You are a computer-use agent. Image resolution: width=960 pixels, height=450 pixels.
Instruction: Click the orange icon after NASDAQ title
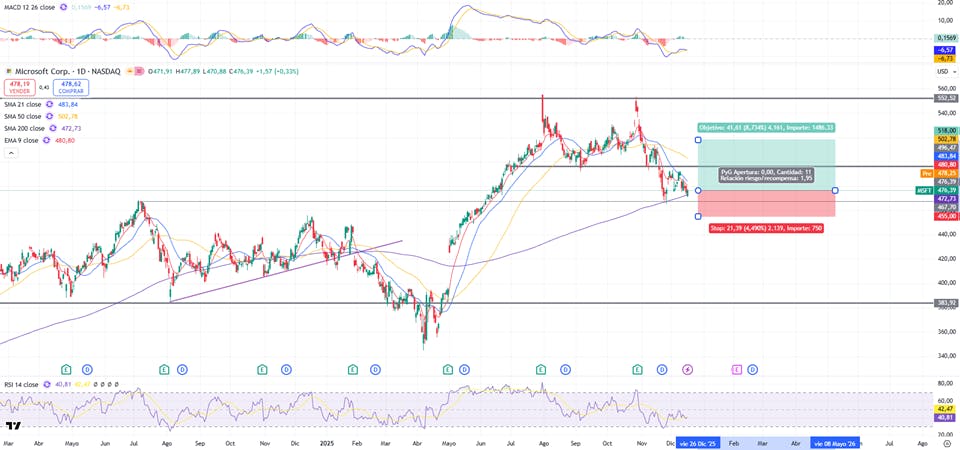[x=130, y=72]
